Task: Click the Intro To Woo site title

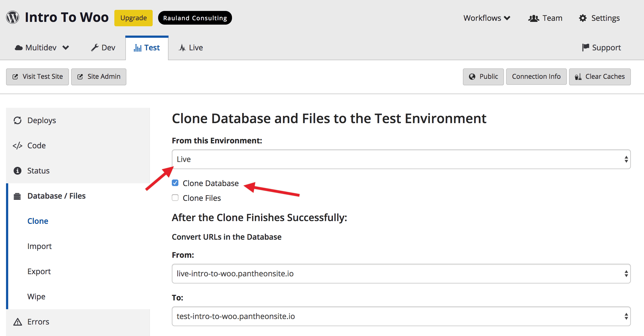Action: (x=67, y=18)
